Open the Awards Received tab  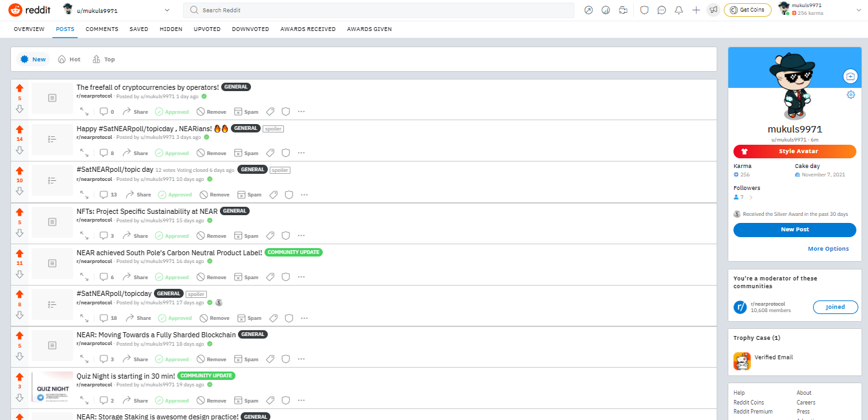click(308, 29)
